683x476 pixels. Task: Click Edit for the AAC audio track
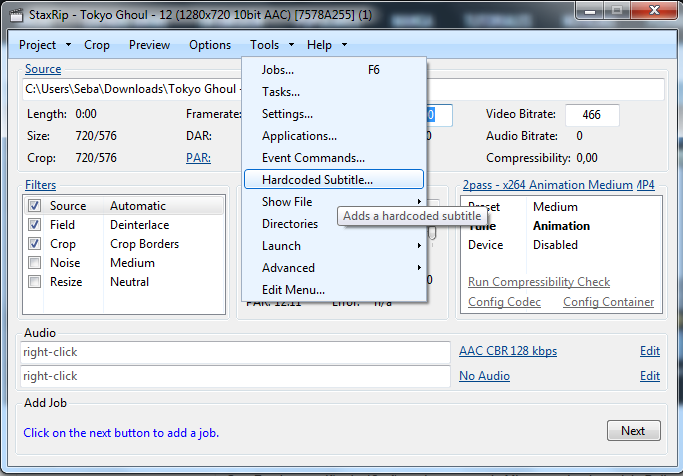tap(650, 351)
